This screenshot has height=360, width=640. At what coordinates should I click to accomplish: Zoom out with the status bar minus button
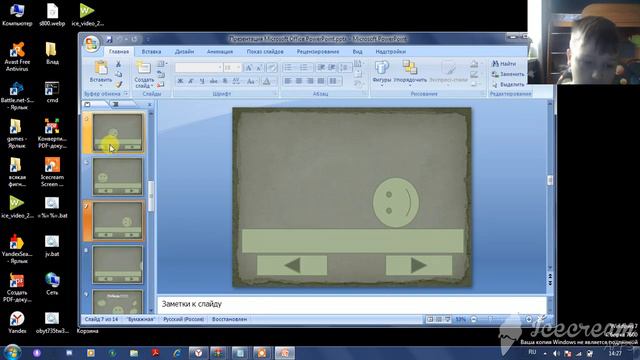[474, 319]
